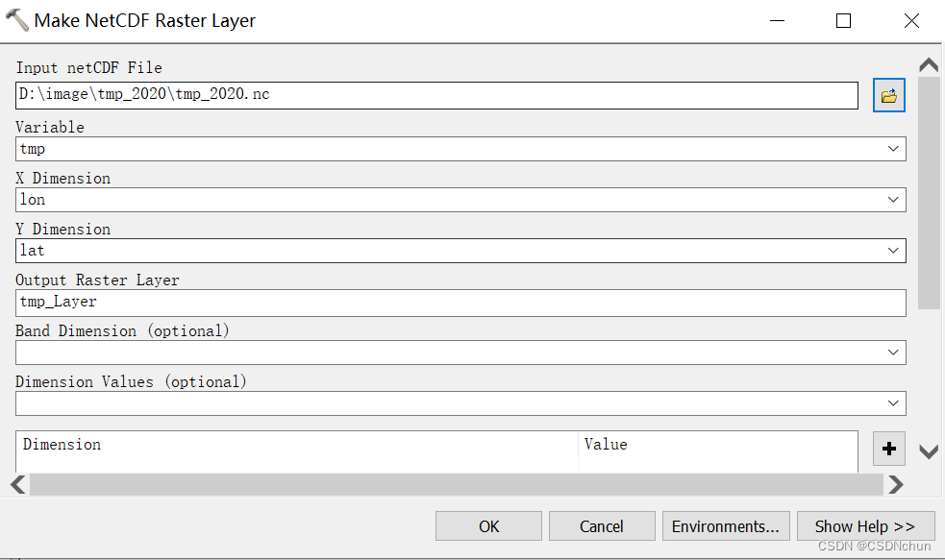Cancel the Make NetCDF Raster Layer dialog
Screen dimensions: 945x560
pos(602,525)
